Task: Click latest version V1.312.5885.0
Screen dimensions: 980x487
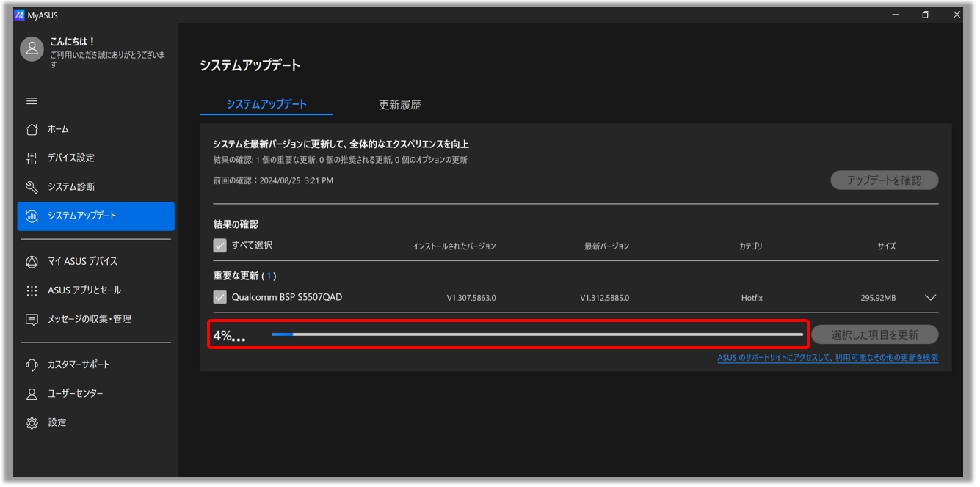Action: pyautogui.click(x=604, y=298)
